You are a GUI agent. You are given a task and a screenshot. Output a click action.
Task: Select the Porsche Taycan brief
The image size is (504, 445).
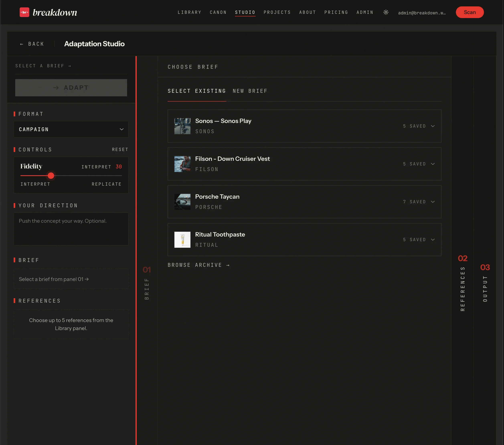pos(304,202)
